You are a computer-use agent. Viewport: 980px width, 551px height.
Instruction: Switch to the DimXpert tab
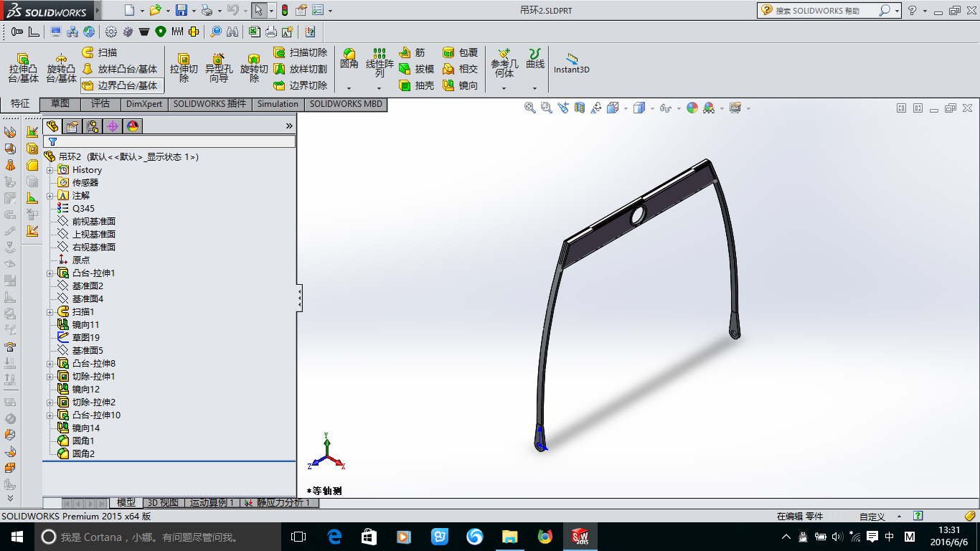(144, 104)
